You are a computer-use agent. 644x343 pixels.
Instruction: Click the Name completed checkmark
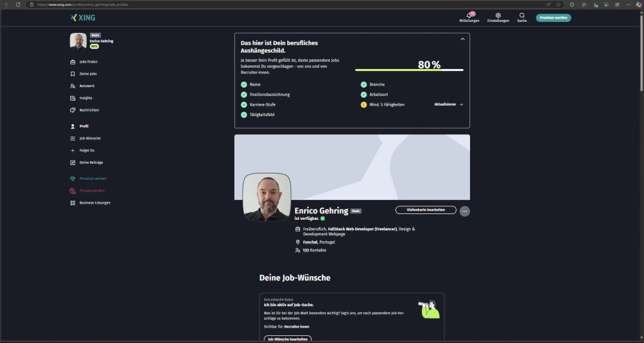pyautogui.click(x=244, y=84)
